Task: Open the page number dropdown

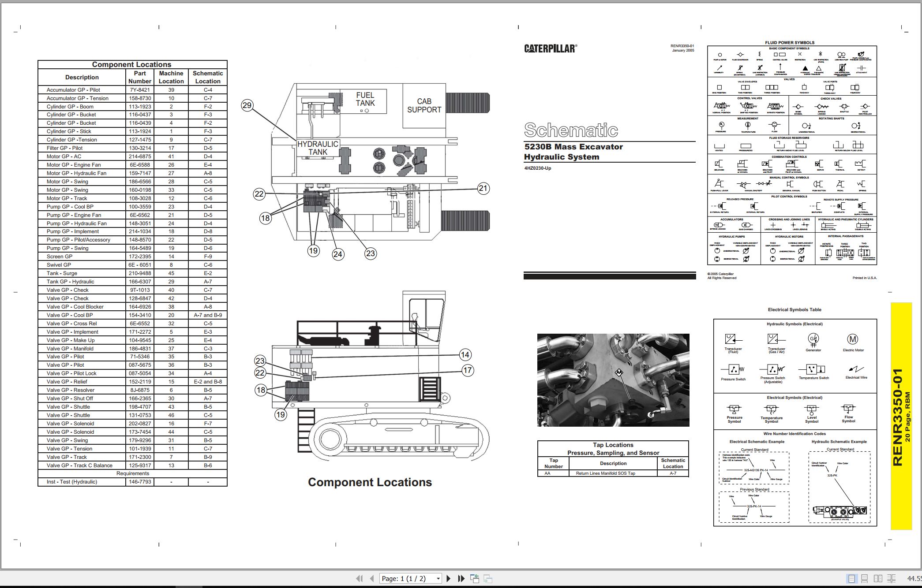Action: [x=438, y=579]
